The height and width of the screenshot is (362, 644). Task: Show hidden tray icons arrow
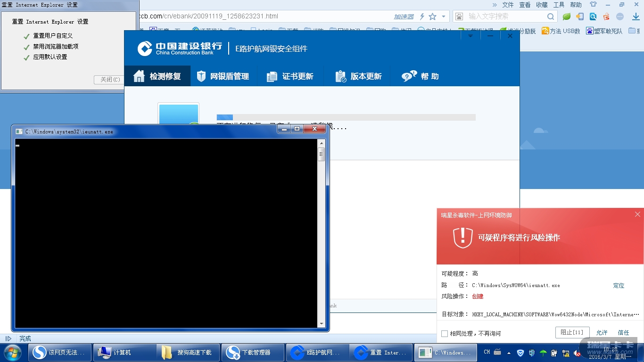509,353
